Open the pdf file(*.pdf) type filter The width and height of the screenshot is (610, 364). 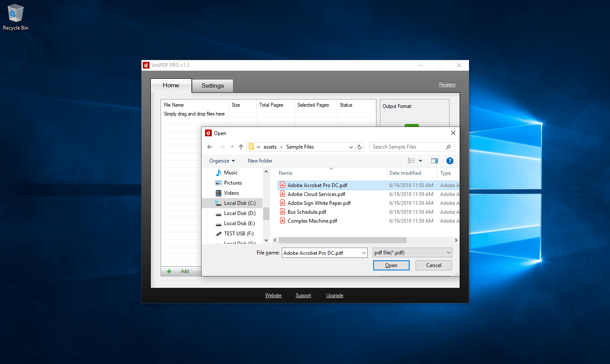click(x=412, y=253)
